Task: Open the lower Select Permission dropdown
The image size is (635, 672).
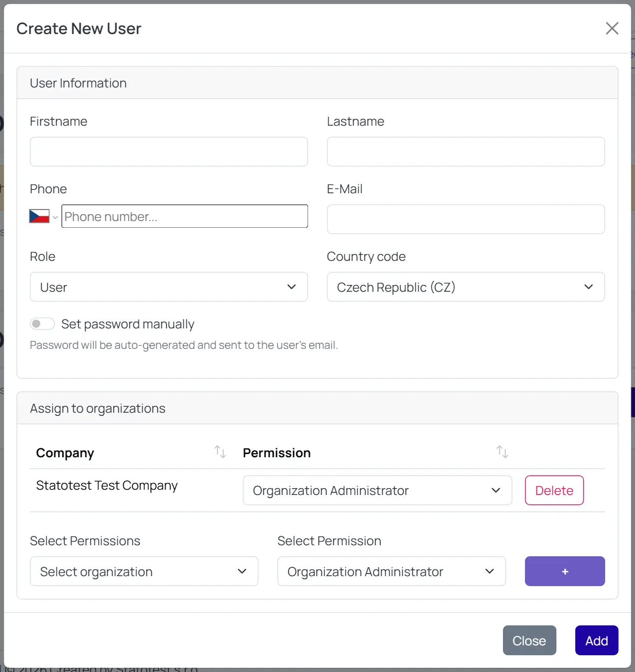Action: (x=391, y=571)
